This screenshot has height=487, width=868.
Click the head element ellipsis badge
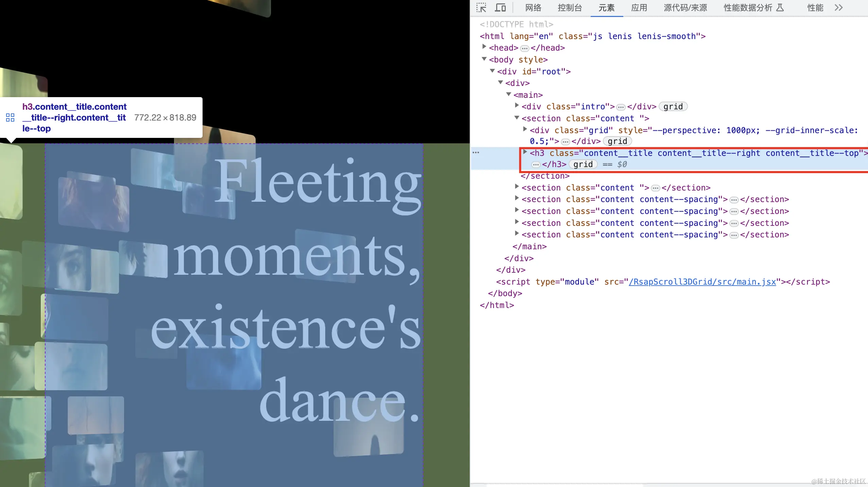pyautogui.click(x=524, y=48)
